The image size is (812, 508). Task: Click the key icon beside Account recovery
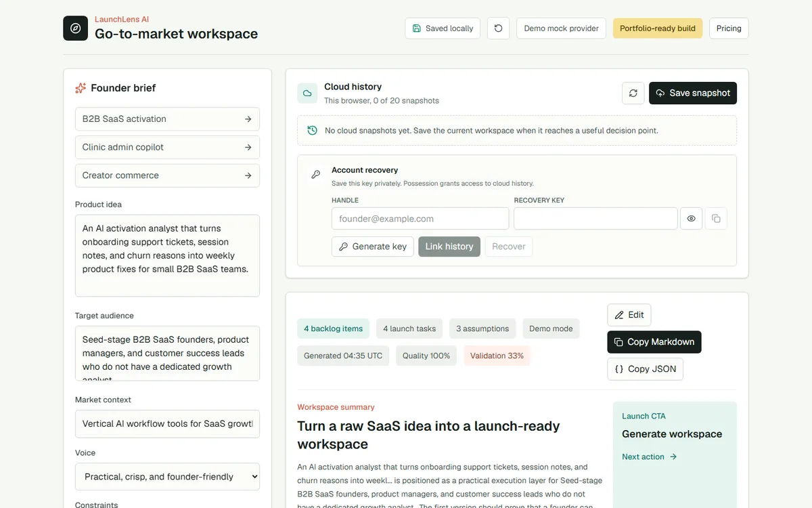pos(315,175)
